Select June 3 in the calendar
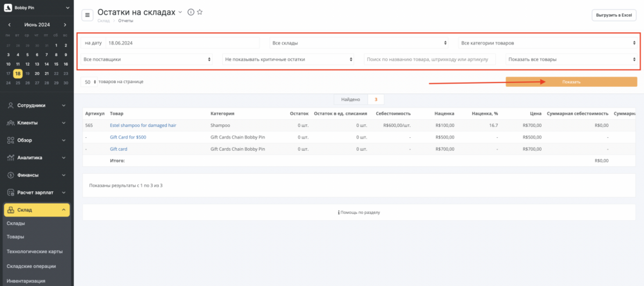This screenshot has height=286, width=644. point(8,55)
